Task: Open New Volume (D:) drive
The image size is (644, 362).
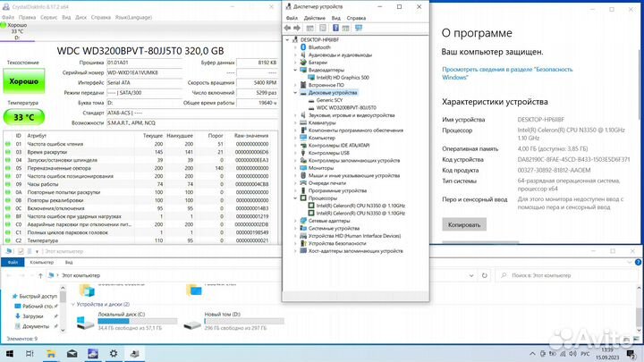Action: point(234,322)
